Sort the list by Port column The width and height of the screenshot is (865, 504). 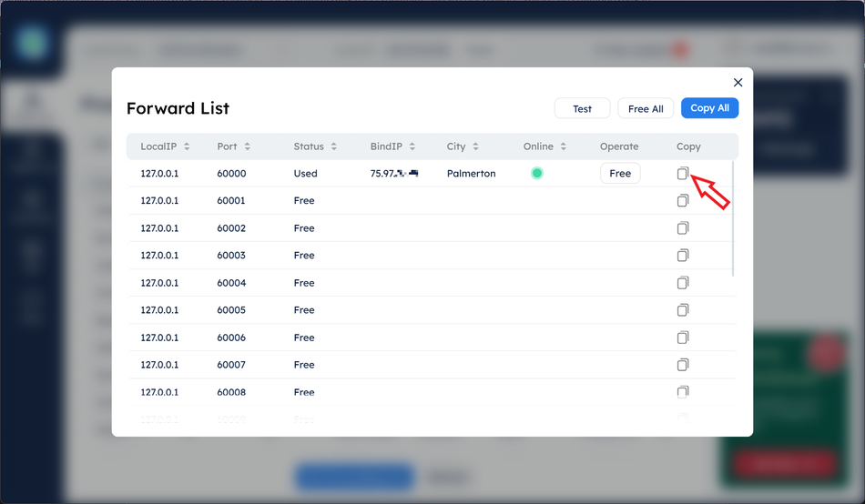(x=247, y=146)
